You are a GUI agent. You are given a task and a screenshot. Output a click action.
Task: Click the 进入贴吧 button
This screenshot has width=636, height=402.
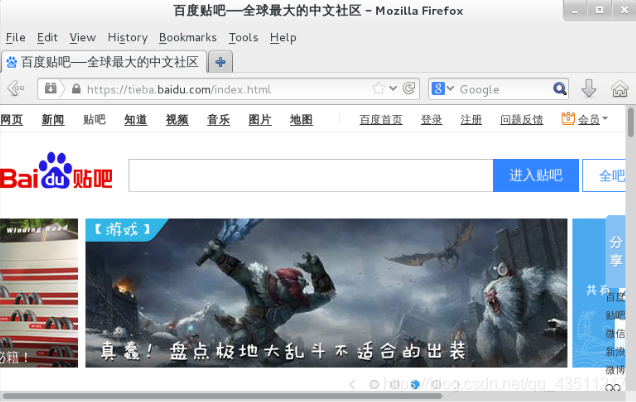(x=536, y=175)
